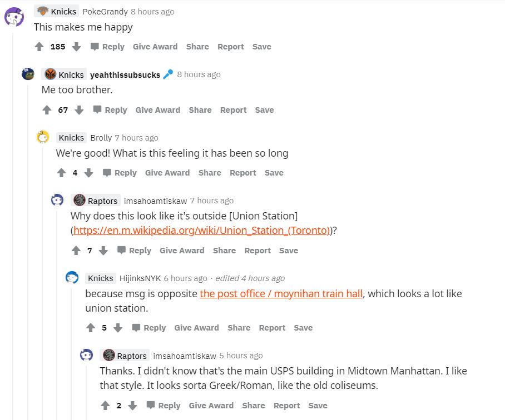Viewport: 505px width, 420px height.
Task: Downvote Brolly's "We're good!" comment
Action: [x=88, y=173]
